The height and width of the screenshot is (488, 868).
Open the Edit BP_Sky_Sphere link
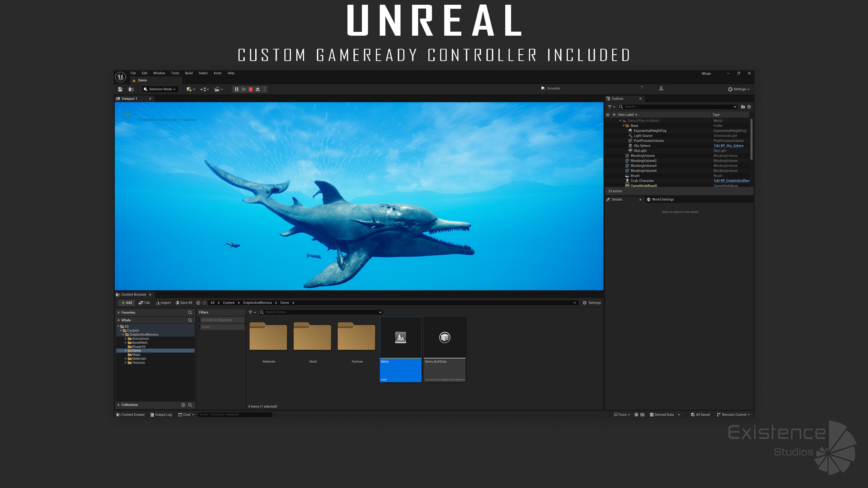point(729,146)
